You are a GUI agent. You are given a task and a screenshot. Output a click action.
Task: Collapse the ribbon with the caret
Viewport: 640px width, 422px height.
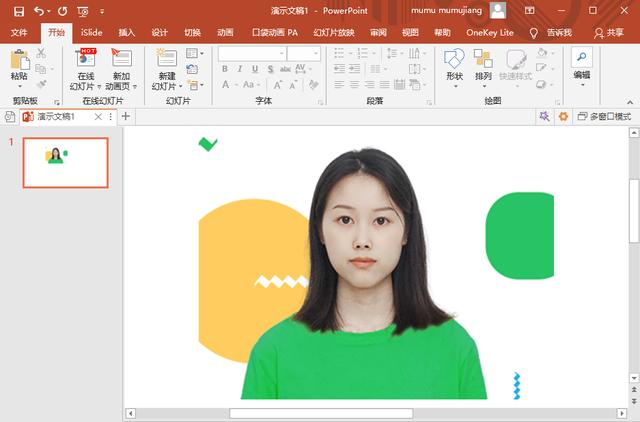[630, 102]
